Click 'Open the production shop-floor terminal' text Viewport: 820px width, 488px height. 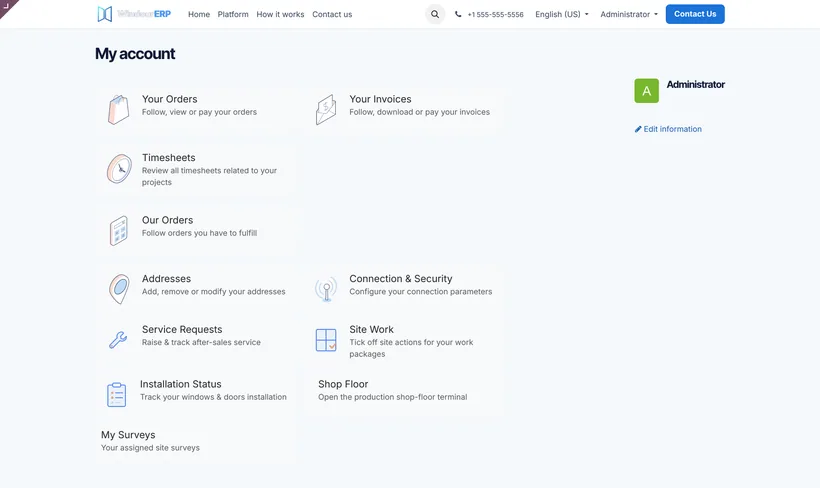click(392, 397)
